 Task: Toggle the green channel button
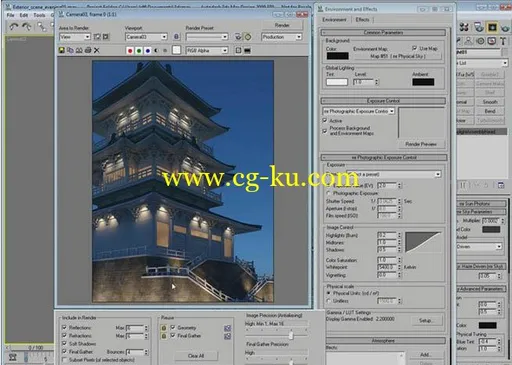coord(139,51)
